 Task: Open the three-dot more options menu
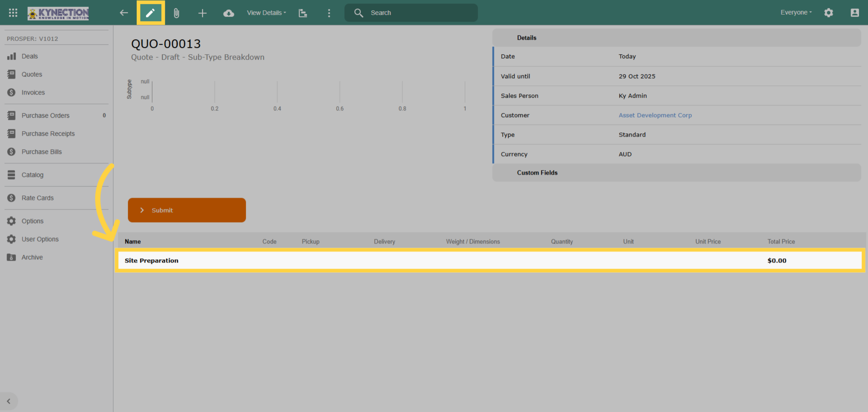click(329, 13)
